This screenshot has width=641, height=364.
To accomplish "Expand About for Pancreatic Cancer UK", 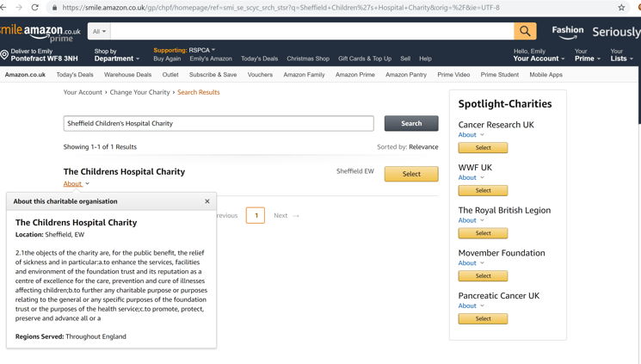I will pos(471,305).
